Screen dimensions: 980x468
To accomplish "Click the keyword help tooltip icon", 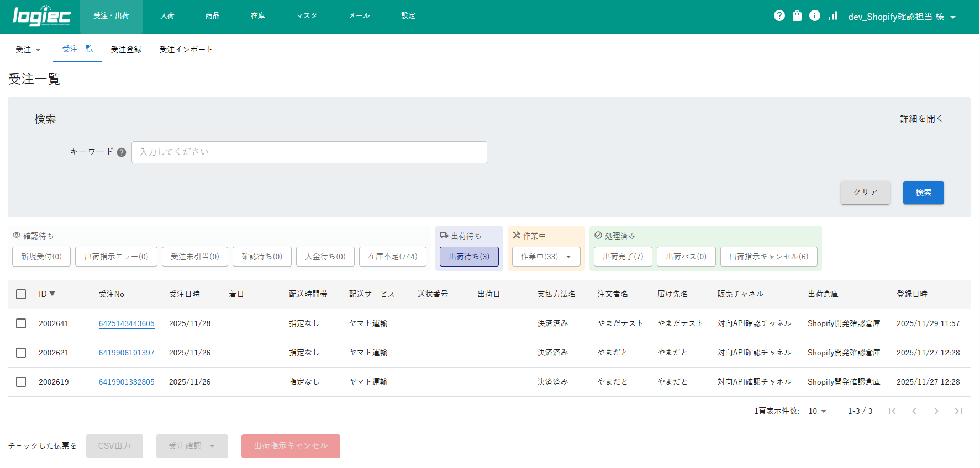I will tap(122, 152).
